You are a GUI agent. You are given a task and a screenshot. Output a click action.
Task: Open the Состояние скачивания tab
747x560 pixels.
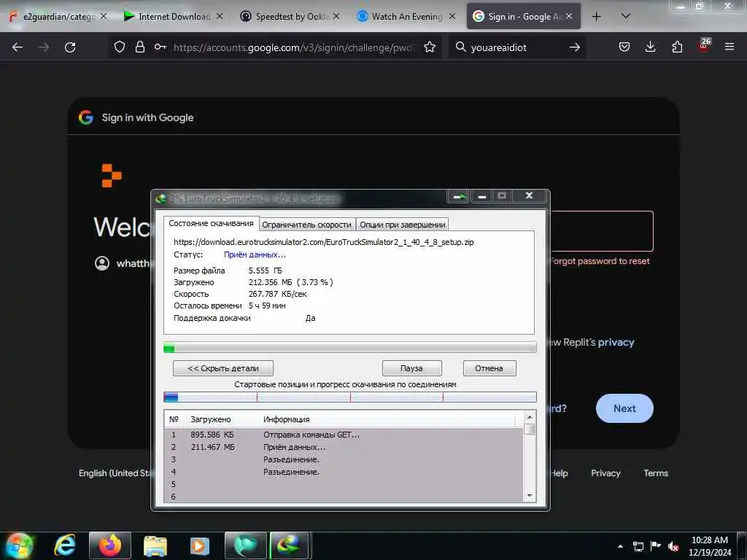click(x=211, y=223)
